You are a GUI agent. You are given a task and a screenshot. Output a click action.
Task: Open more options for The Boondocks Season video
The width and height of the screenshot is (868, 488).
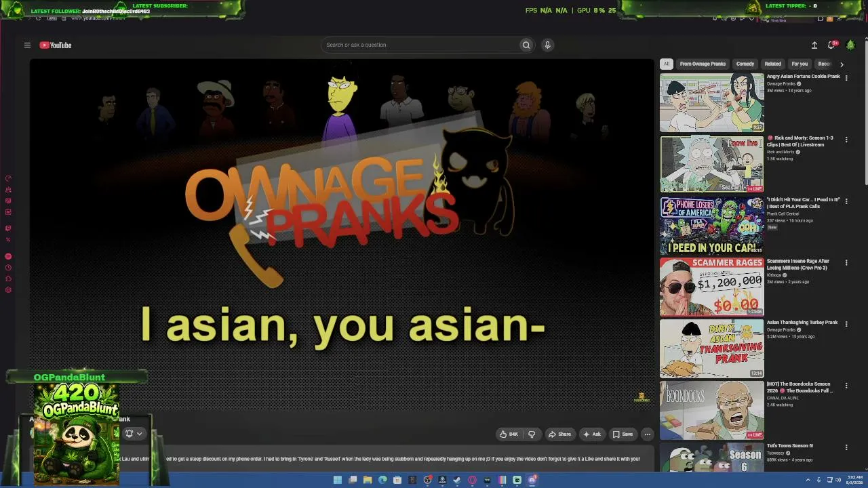point(846,386)
